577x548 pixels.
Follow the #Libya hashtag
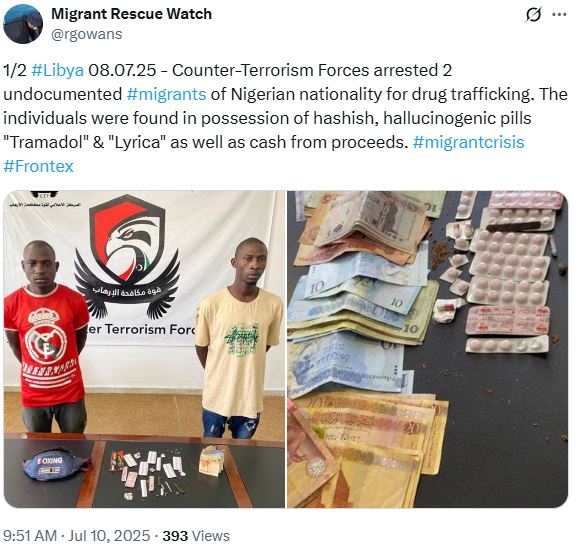click(x=57, y=70)
